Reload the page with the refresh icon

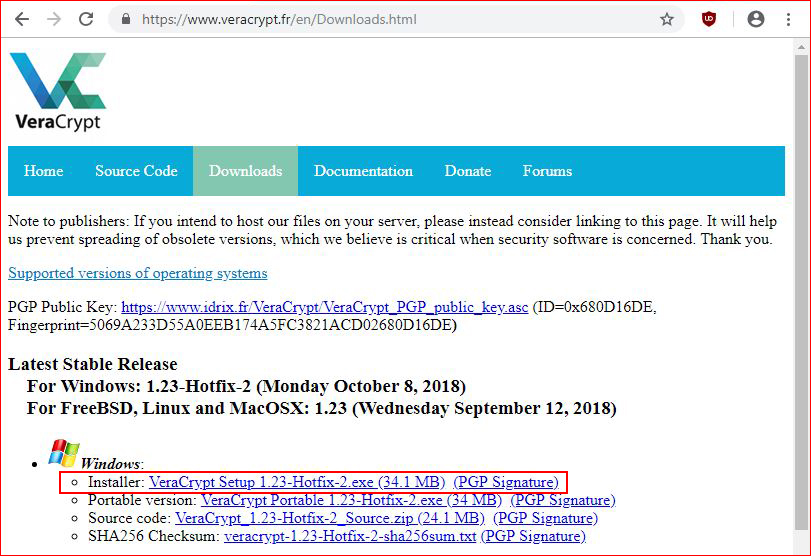[x=86, y=20]
